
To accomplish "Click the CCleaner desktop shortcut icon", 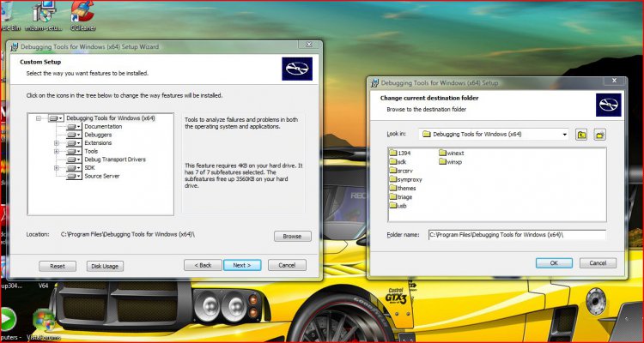I will (x=82, y=16).
